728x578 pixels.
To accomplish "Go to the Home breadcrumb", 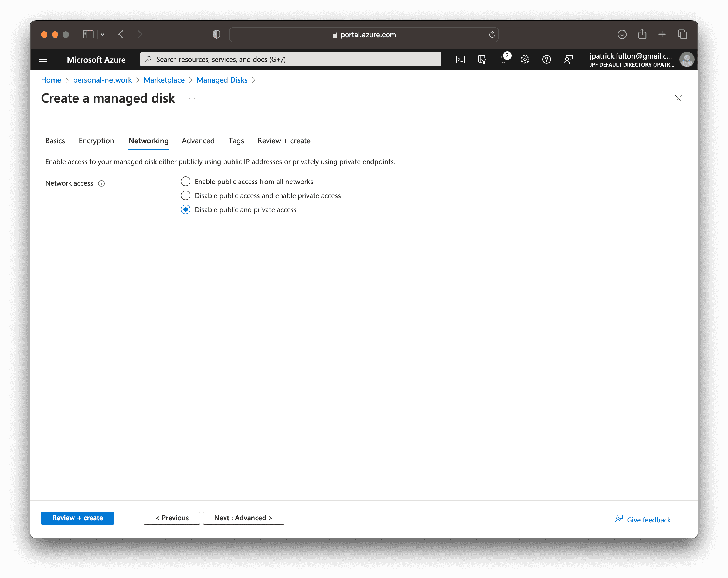I will 51,80.
